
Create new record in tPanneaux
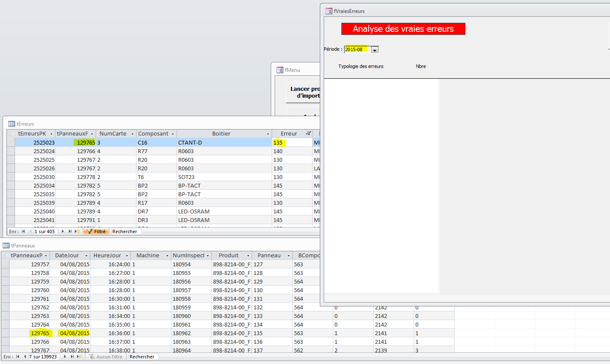click(80, 357)
